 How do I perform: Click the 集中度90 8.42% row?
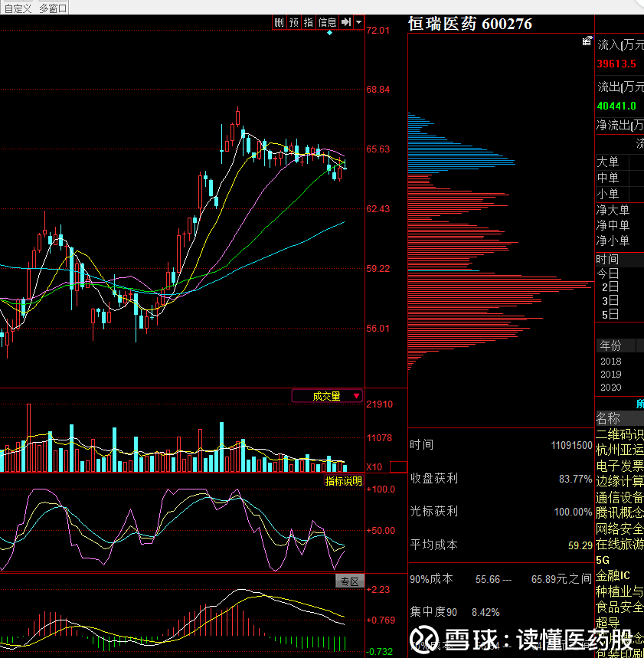455,612
